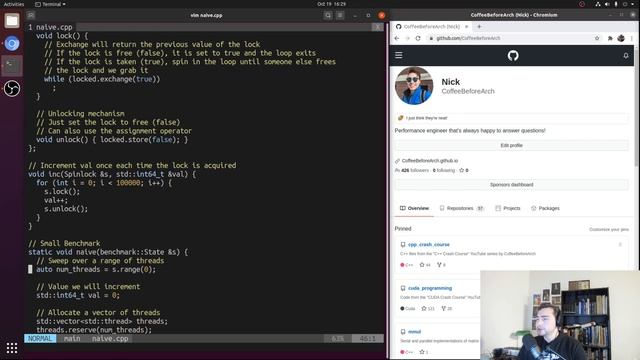Click the Chromium profile avatar icon

coord(621,38)
